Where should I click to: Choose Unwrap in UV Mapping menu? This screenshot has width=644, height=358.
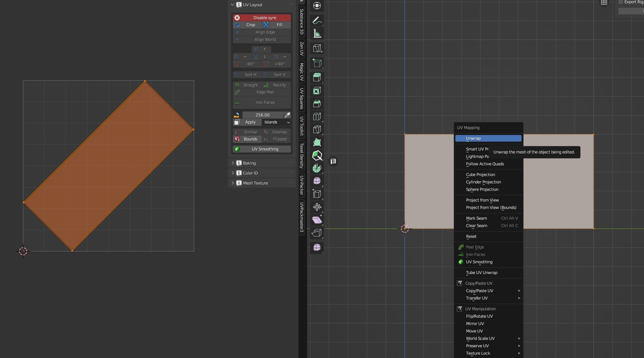coord(488,138)
